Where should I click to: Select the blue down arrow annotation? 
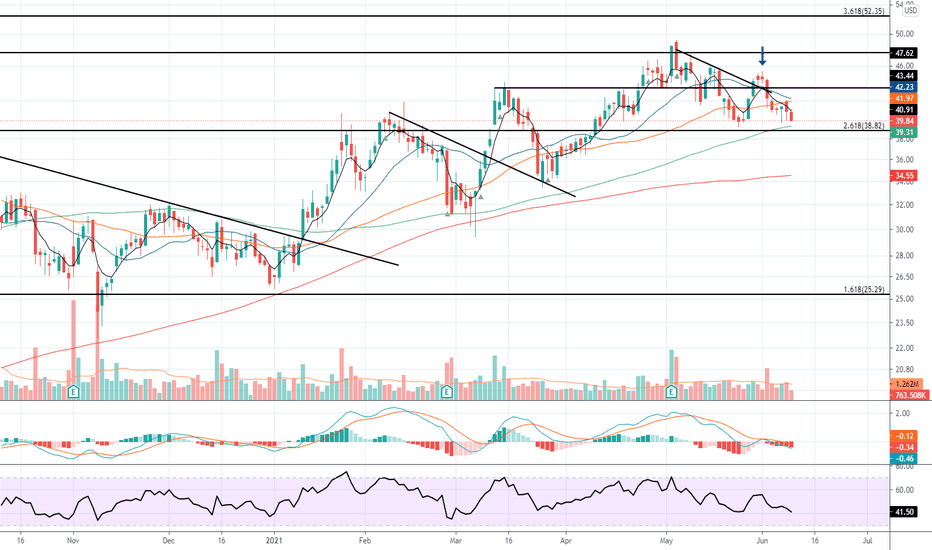(x=762, y=56)
